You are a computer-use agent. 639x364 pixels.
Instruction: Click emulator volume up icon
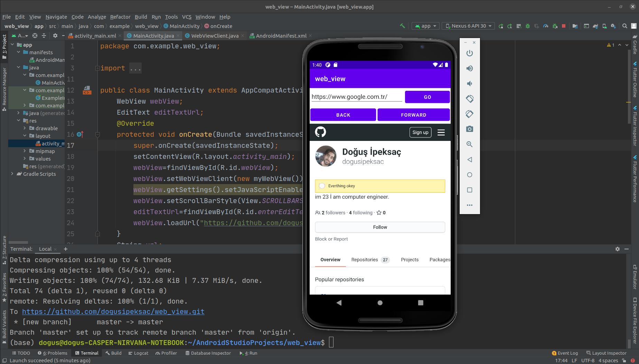pyautogui.click(x=470, y=68)
